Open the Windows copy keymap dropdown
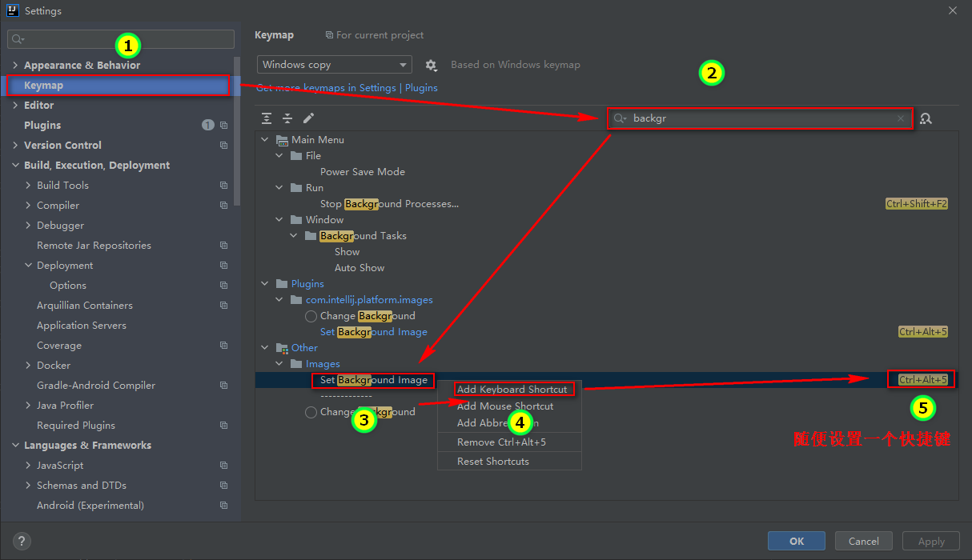Screen dimensions: 972x560 (335, 65)
